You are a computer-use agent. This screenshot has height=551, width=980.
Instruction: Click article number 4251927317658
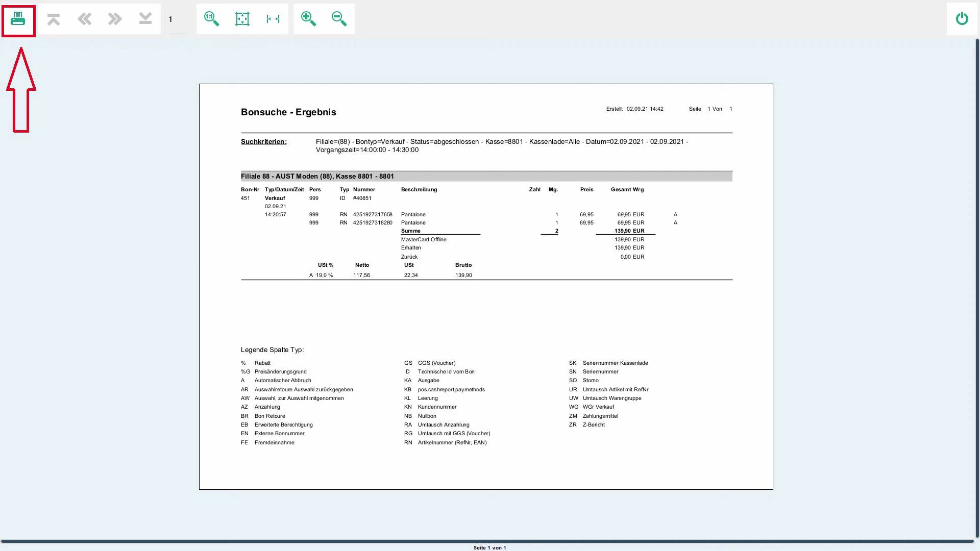(x=373, y=215)
